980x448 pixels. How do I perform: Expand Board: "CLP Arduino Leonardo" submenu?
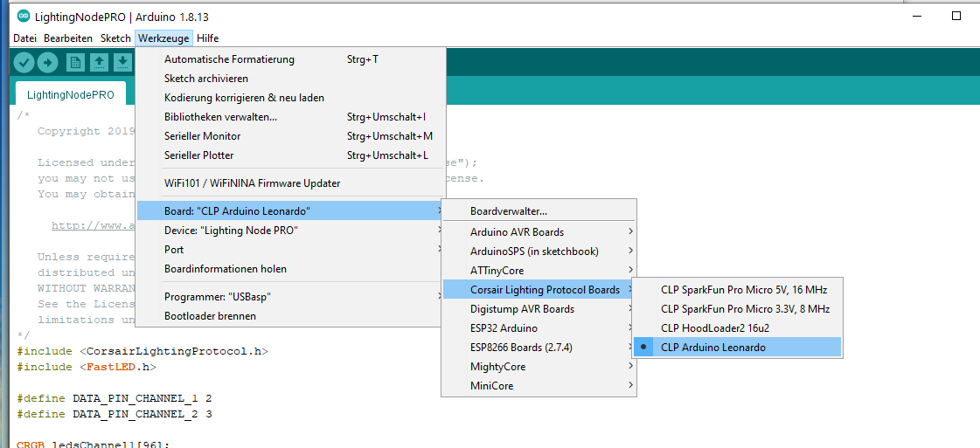290,210
